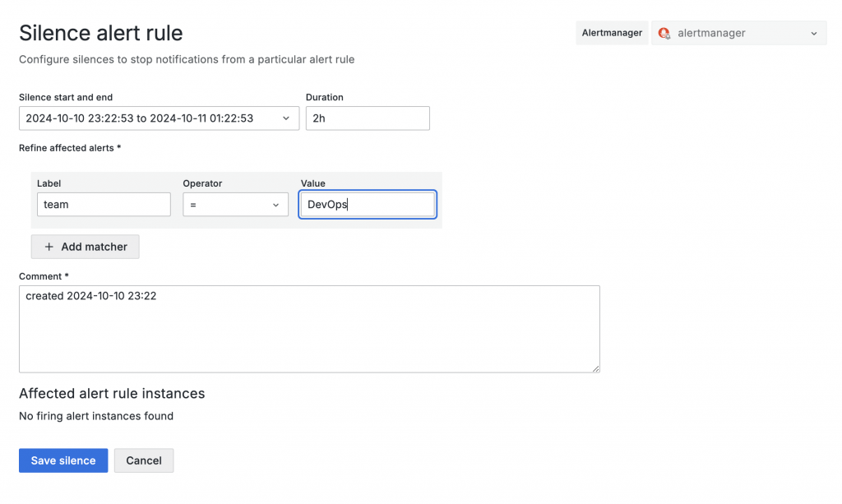Click the Alertmanager logo icon
Screen dimensions: 842x504
664,34
